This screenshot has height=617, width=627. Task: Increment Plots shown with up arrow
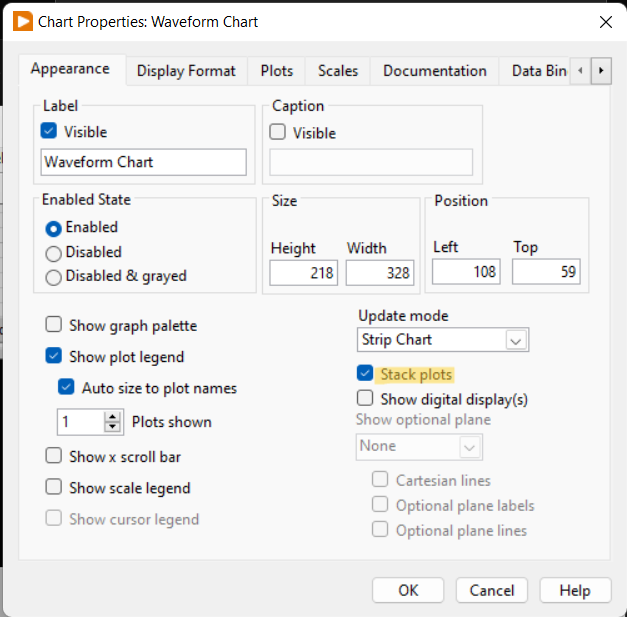click(112, 417)
